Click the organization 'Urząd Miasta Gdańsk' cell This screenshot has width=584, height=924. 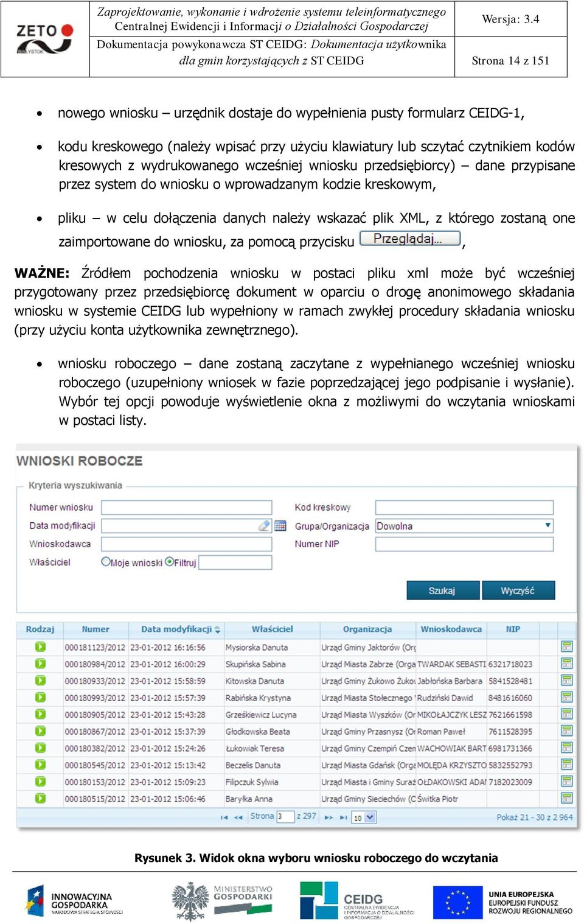coord(368,765)
